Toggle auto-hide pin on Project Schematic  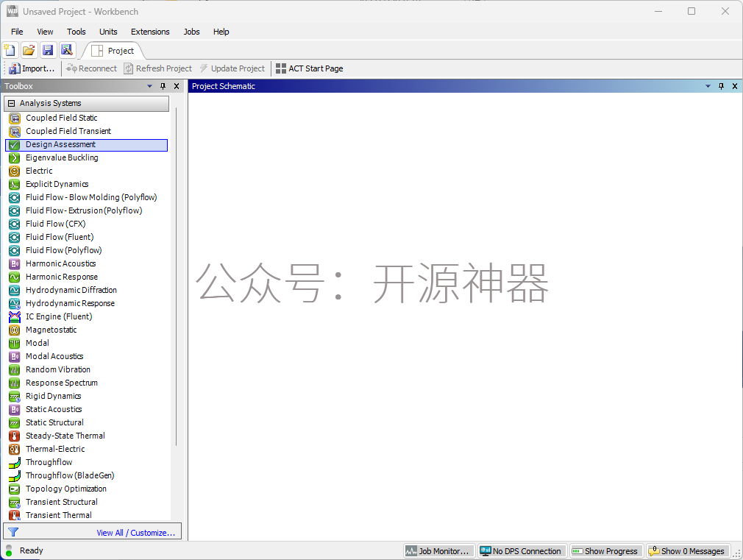coord(721,86)
